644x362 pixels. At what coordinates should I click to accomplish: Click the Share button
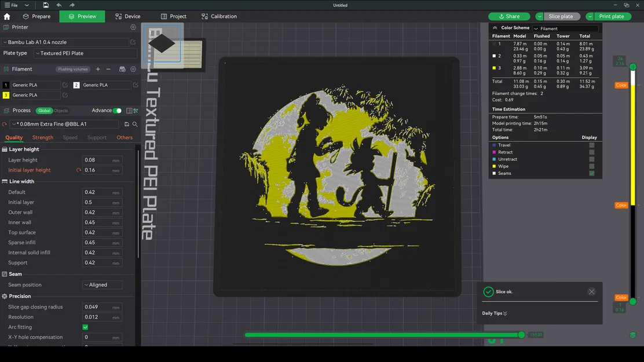pyautogui.click(x=509, y=16)
